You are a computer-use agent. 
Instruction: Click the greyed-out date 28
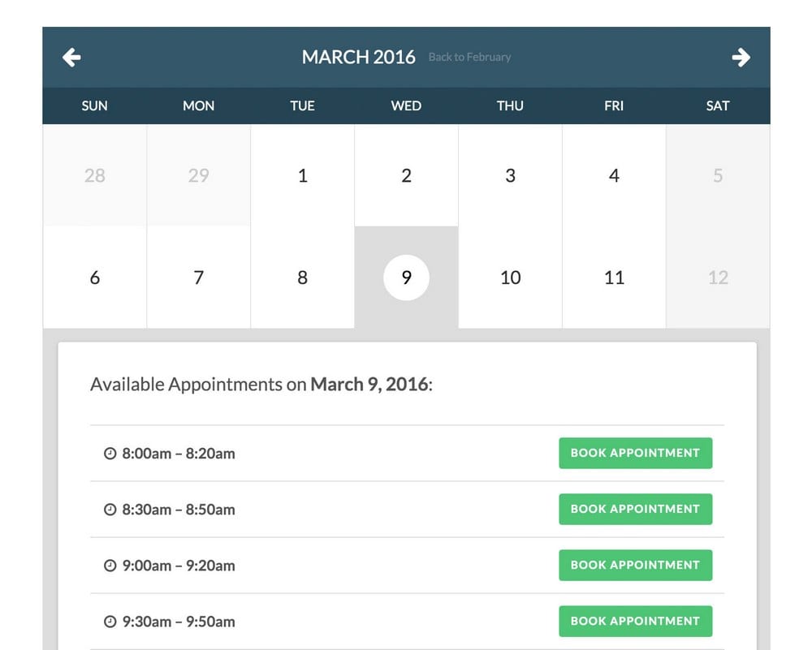point(95,175)
